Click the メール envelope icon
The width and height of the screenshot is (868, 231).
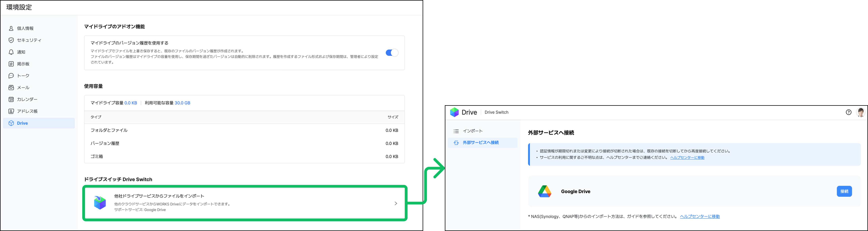point(11,87)
